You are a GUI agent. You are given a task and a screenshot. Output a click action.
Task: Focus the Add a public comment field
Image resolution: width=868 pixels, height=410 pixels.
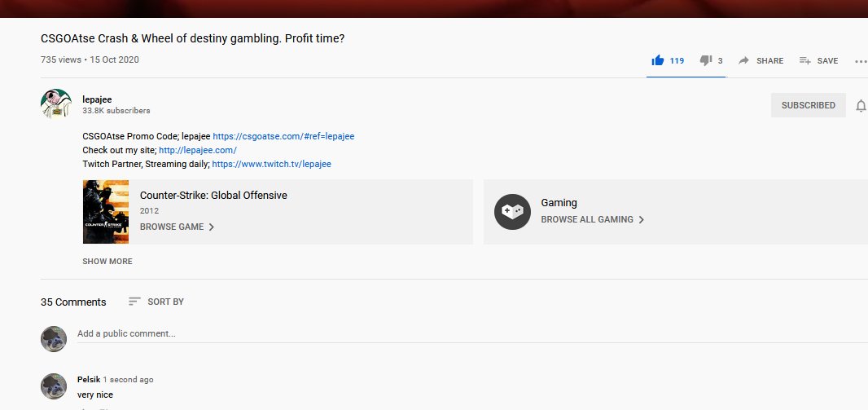click(x=472, y=333)
